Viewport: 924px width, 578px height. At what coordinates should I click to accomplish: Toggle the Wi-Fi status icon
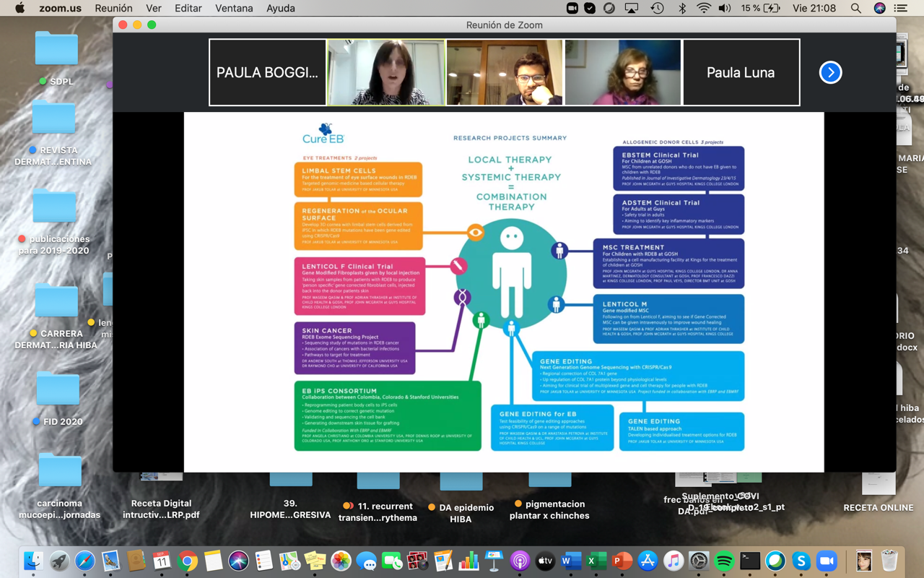703,9
